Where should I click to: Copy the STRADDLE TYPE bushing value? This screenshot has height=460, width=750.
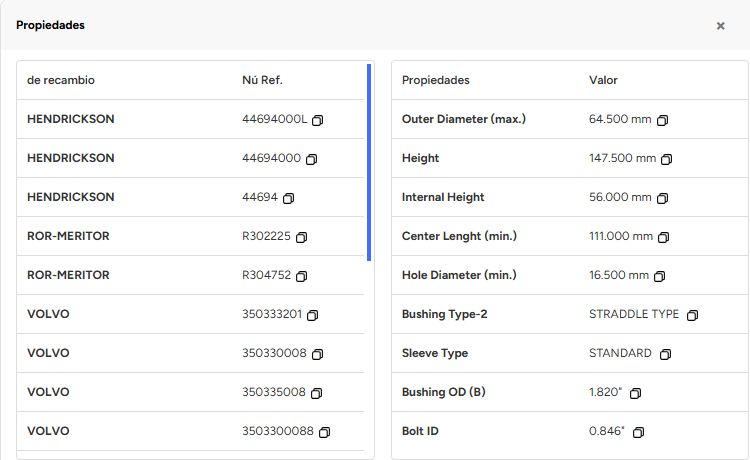point(692,315)
